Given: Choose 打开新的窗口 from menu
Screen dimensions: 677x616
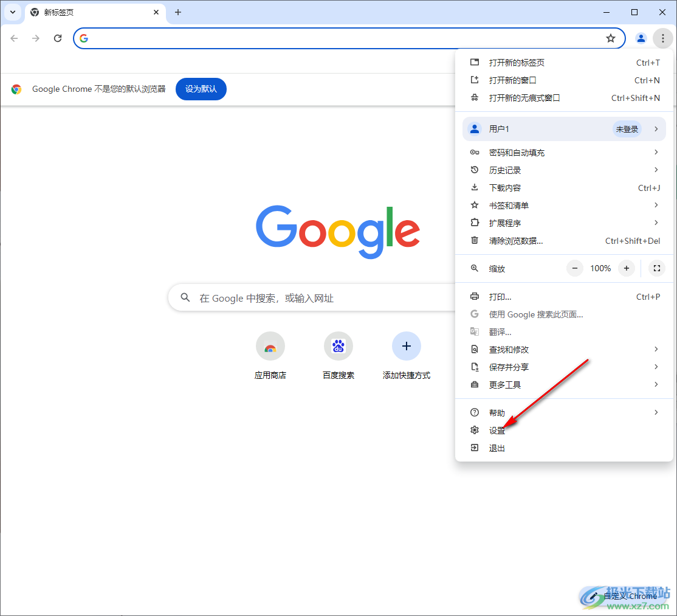Looking at the screenshot, I should point(565,80).
